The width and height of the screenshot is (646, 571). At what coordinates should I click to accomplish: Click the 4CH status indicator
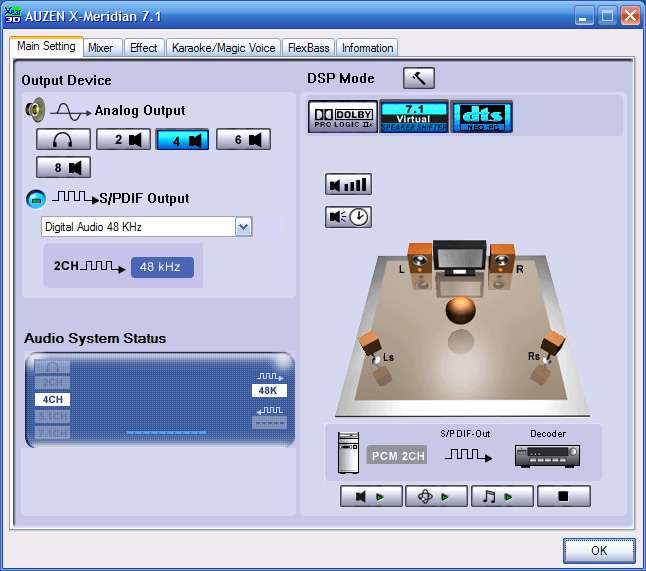(53, 399)
